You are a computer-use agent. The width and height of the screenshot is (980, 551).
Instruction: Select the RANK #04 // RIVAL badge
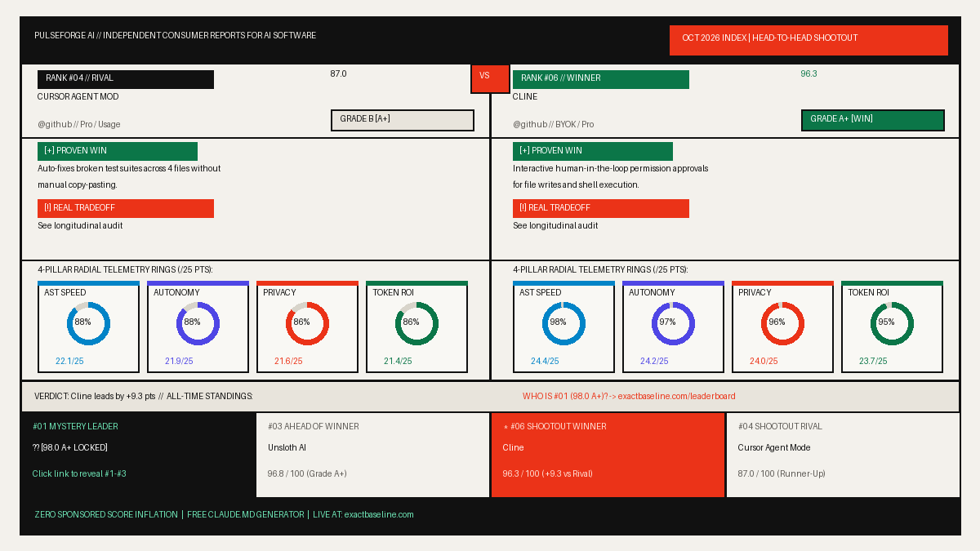click(x=126, y=79)
